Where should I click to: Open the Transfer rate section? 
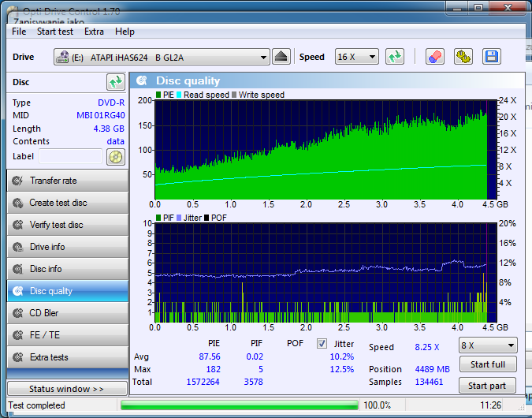pyautogui.click(x=68, y=181)
